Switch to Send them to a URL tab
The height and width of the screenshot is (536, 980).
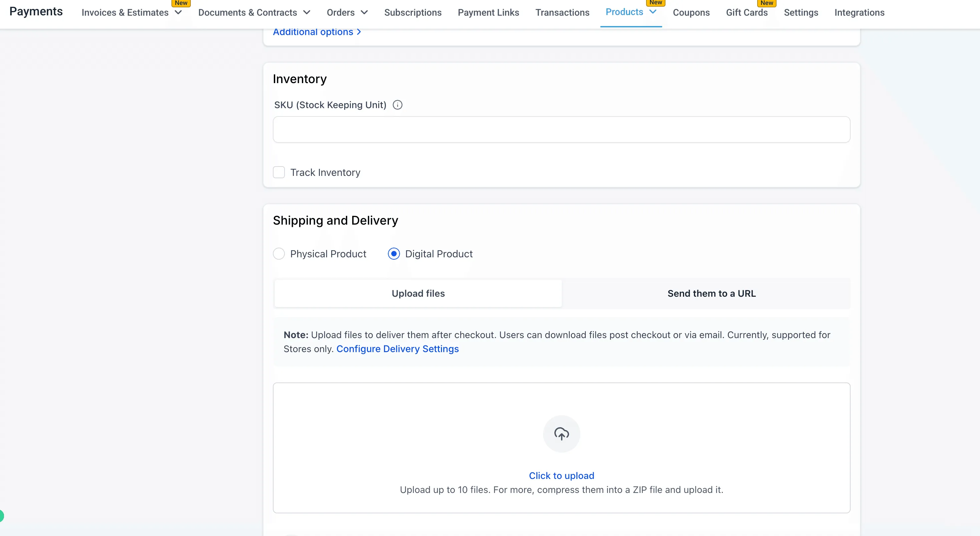point(711,293)
